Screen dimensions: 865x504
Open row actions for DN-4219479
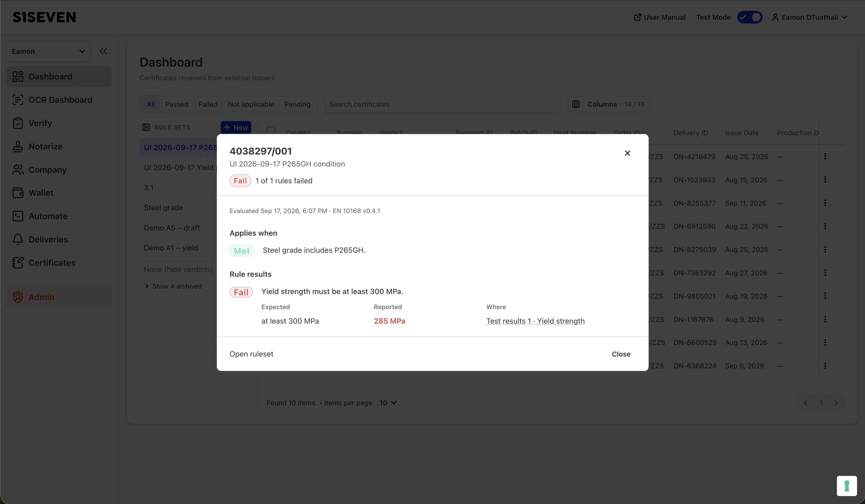825,156
